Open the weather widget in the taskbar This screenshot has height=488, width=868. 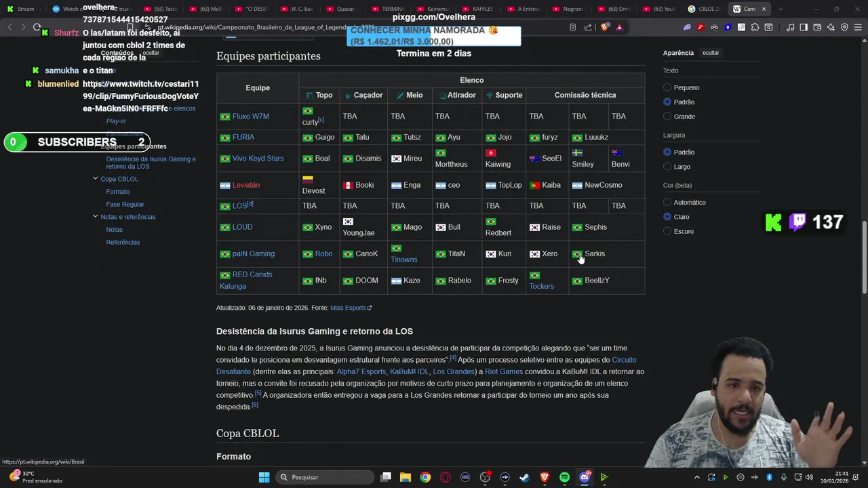[x=35, y=477]
